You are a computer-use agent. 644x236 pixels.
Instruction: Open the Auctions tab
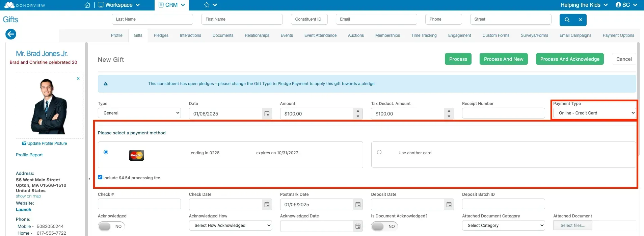(356, 35)
